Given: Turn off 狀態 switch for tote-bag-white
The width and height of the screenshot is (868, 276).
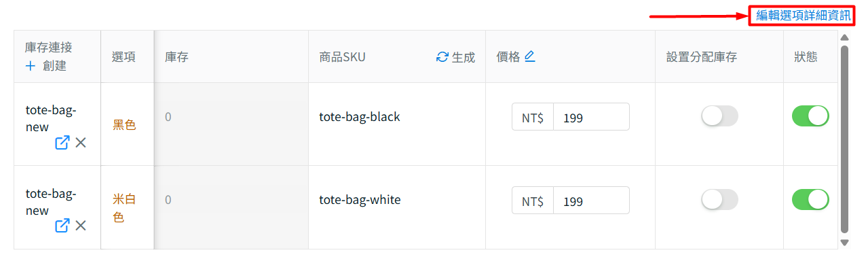Looking at the screenshot, I should pos(810,200).
